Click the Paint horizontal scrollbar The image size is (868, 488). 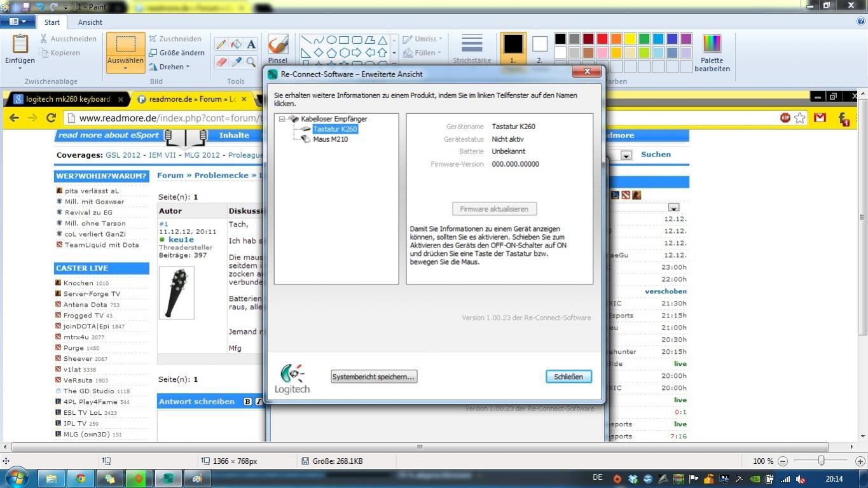click(x=420, y=447)
